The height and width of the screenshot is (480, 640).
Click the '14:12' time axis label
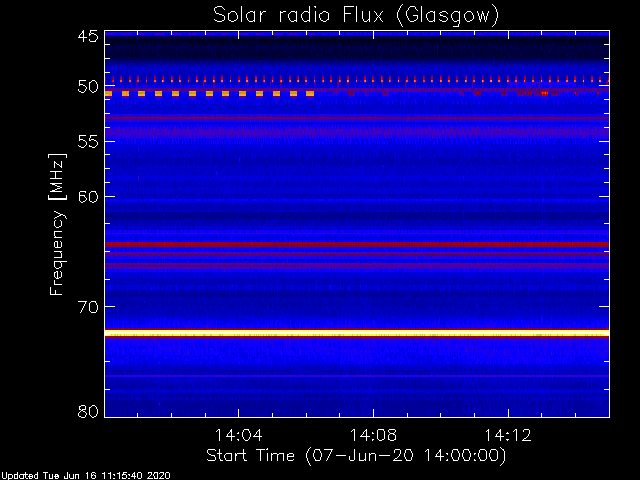tap(508, 436)
